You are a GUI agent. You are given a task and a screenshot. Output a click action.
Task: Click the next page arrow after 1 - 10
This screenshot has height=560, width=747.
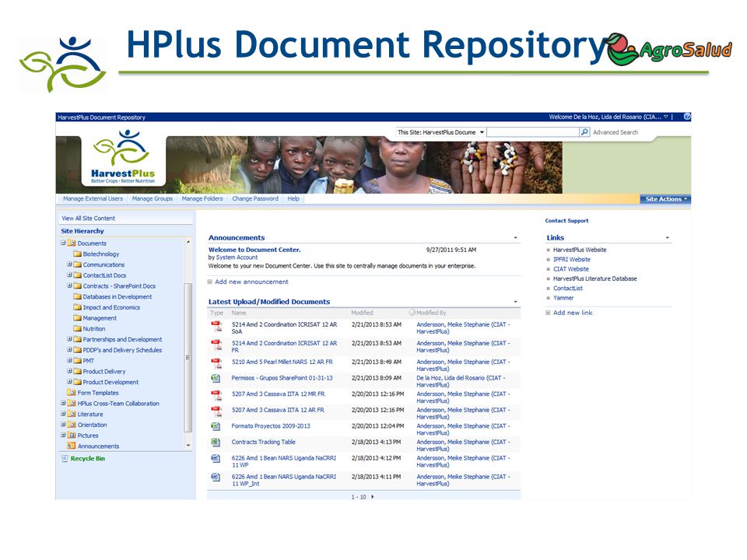coord(372,497)
